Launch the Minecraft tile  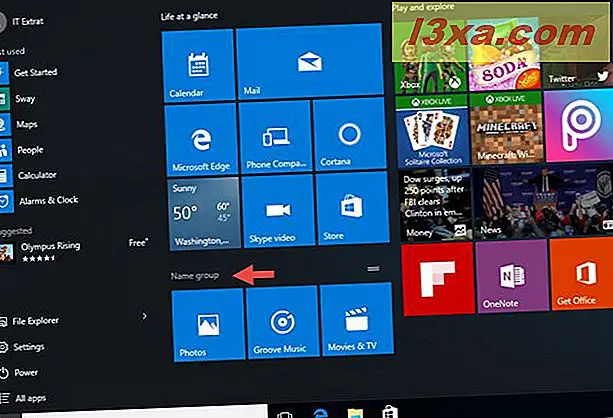(507, 128)
